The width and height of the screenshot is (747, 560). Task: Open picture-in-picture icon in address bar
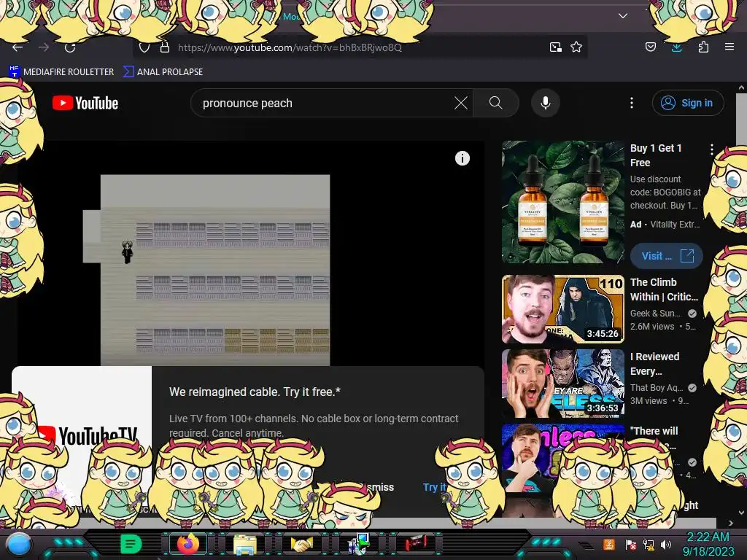click(x=555, y=47)
